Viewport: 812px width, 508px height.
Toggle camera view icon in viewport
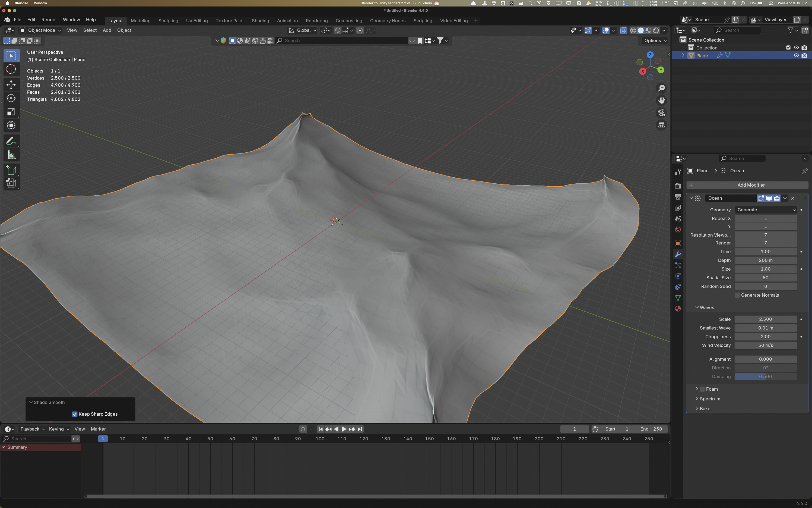click(x=661, y=112)
